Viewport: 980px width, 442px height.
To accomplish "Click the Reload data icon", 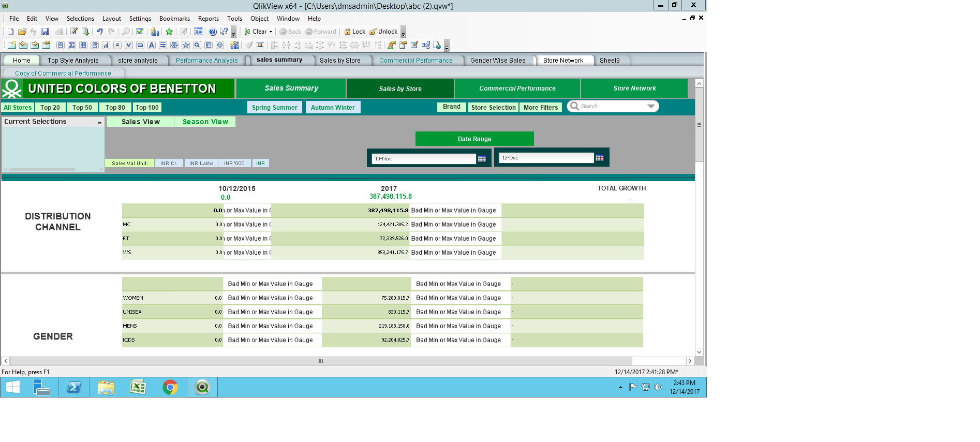I will 85,32.
